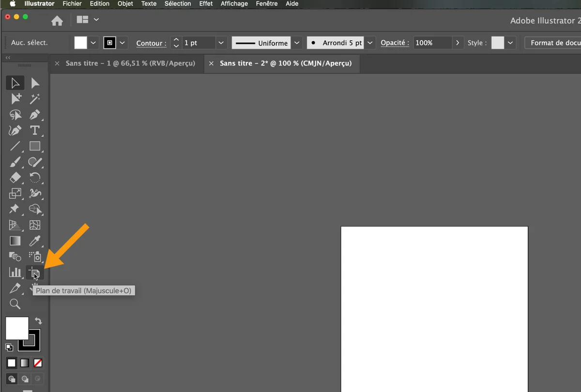The height and width of the screenshot is (392, 581).
Task: Set paint mode to None (red slash)
Action: tap(37, 362)
